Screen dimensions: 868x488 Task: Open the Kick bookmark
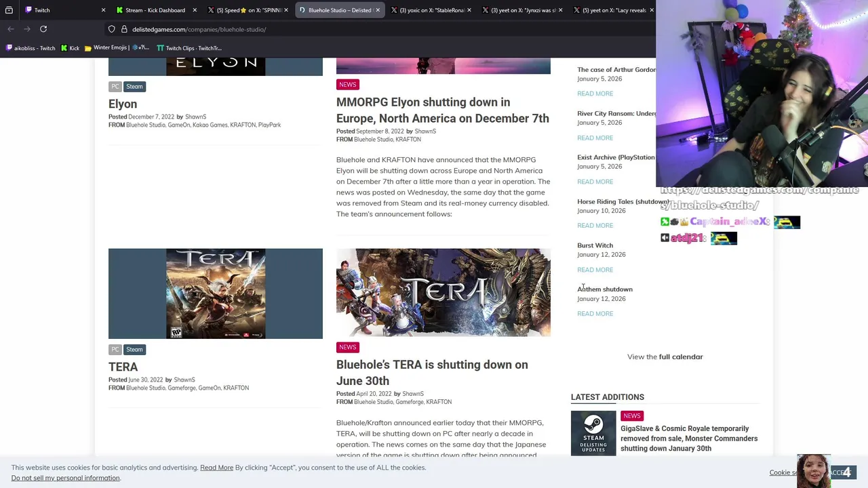tap(70, 48)
